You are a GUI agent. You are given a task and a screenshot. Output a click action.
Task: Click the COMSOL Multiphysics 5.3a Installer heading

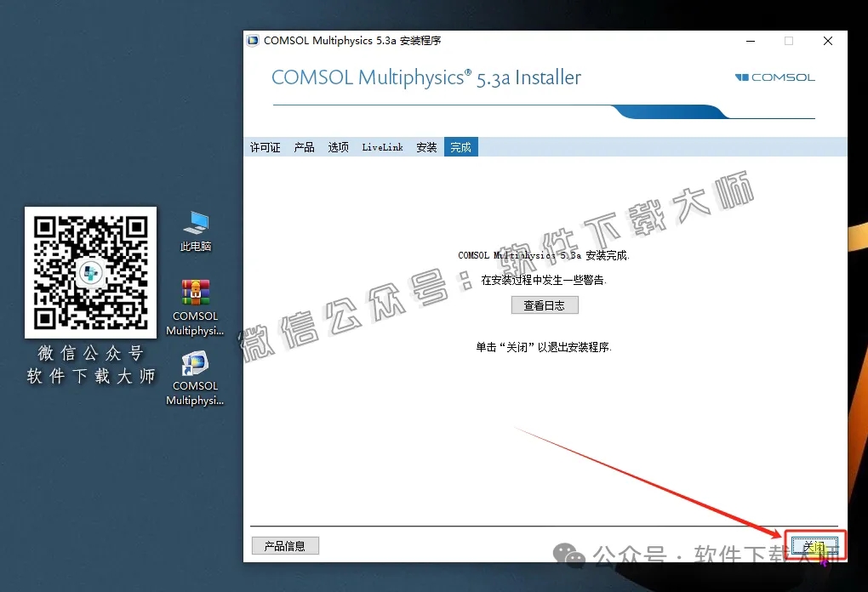pos(425,77)
